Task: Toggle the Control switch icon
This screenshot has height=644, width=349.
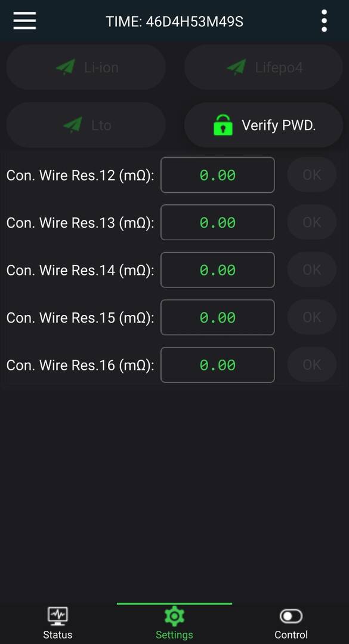Action: [291, 616]
